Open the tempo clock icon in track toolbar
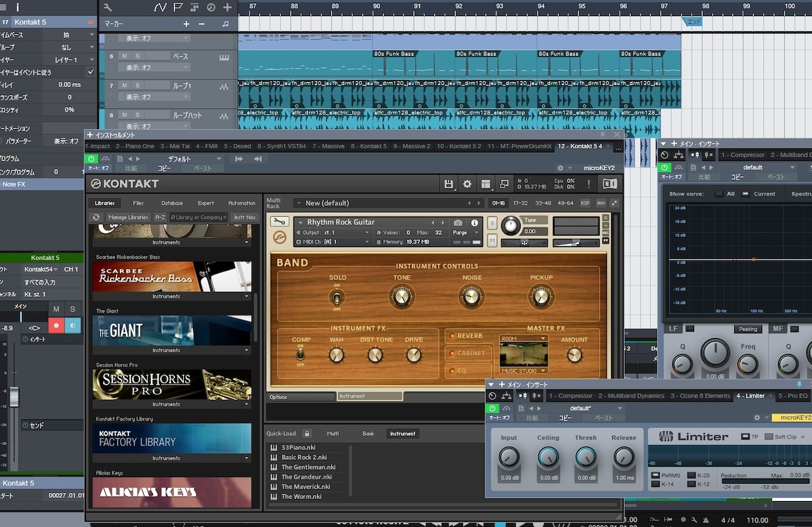 click(211, 7)
